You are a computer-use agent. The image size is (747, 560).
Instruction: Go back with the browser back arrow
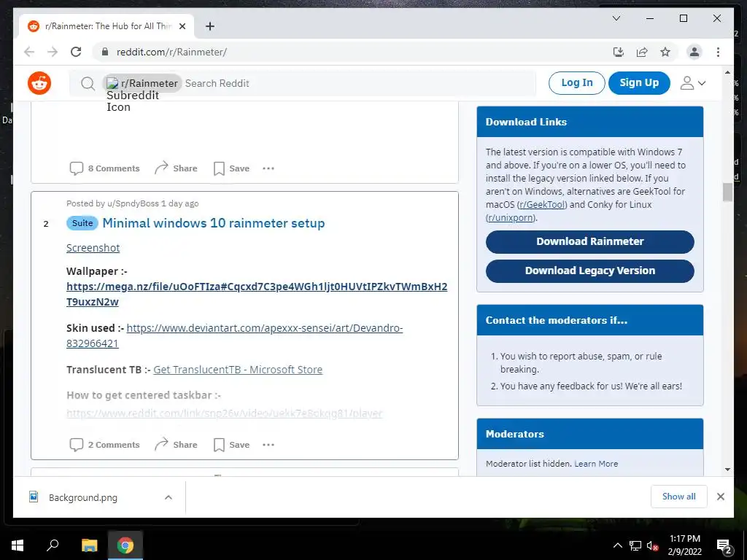click(x=29, y=52)
